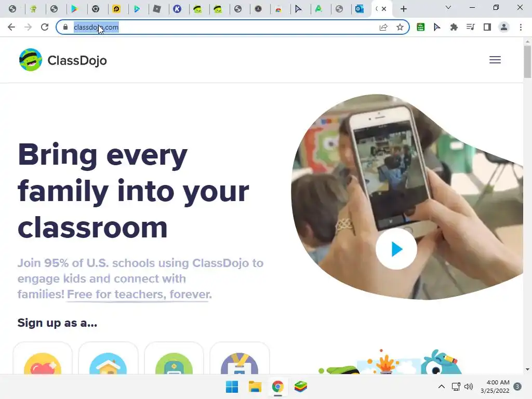Switch to the blue K tab

[177, 9]
